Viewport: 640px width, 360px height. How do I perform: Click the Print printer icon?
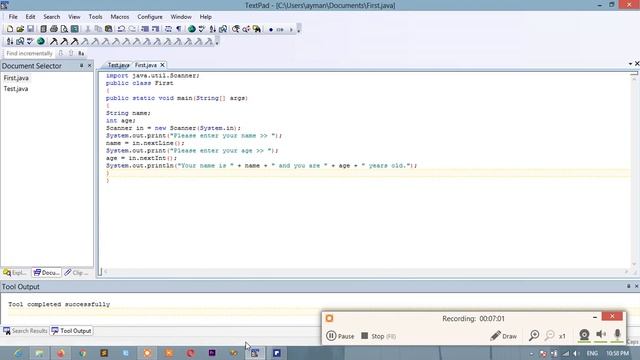tap(53, 29)
